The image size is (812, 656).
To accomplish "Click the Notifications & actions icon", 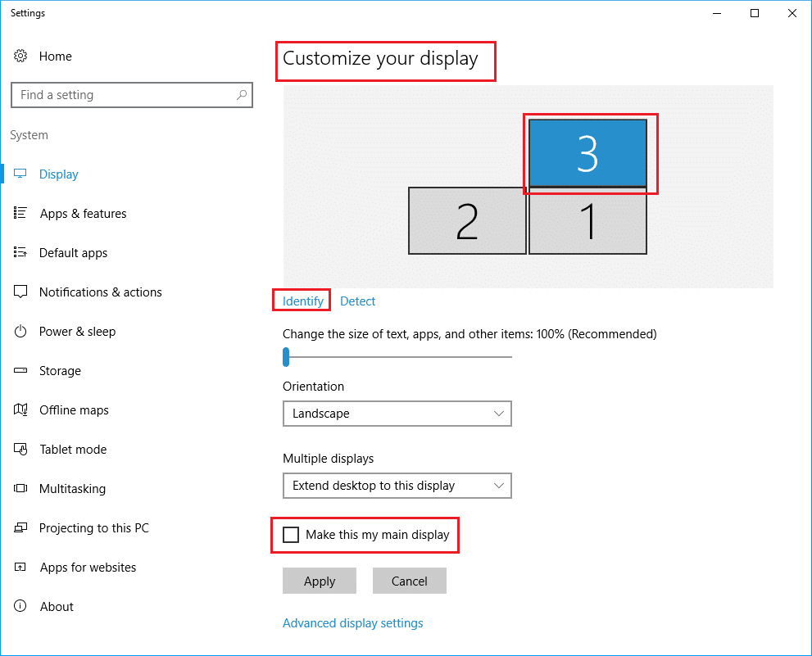I will [20, 292].
